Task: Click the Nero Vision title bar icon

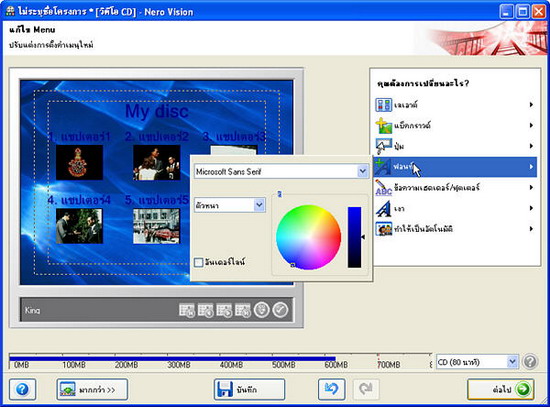Action: 11,12
